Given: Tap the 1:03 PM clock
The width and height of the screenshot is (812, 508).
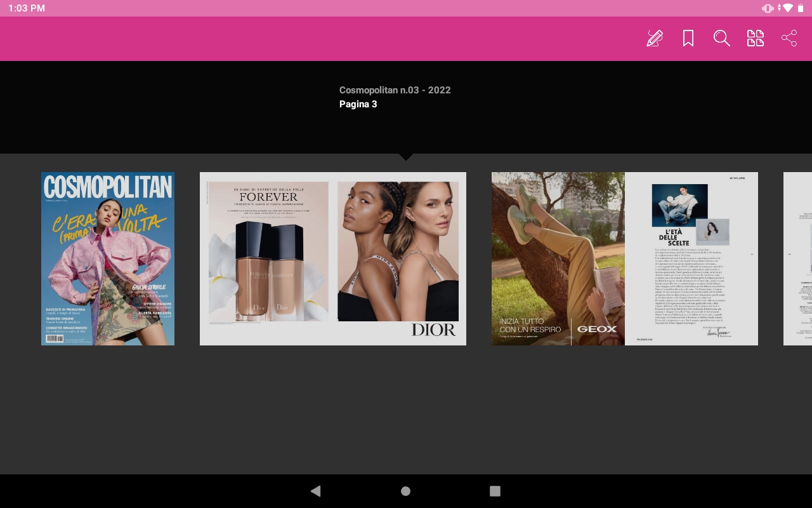Looking at the screenshot, I should pos(27,8).
